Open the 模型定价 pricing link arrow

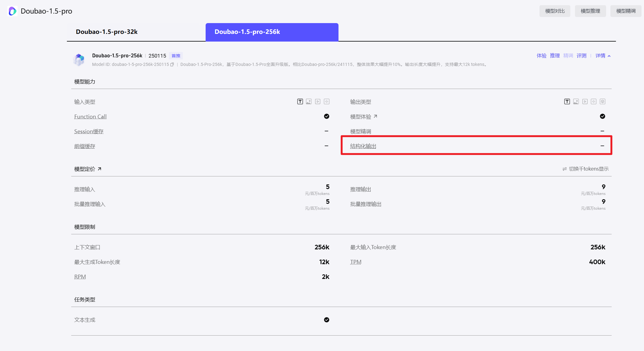[99, 169]
